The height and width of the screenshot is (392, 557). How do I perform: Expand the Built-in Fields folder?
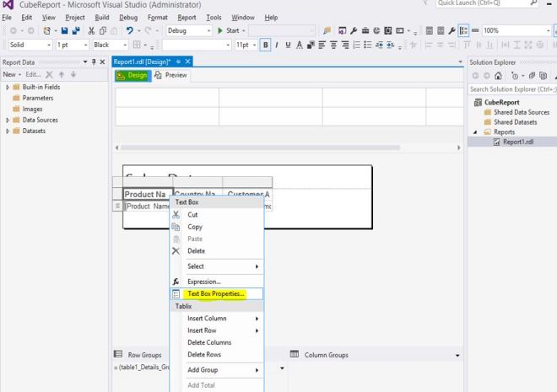[8, 87]
